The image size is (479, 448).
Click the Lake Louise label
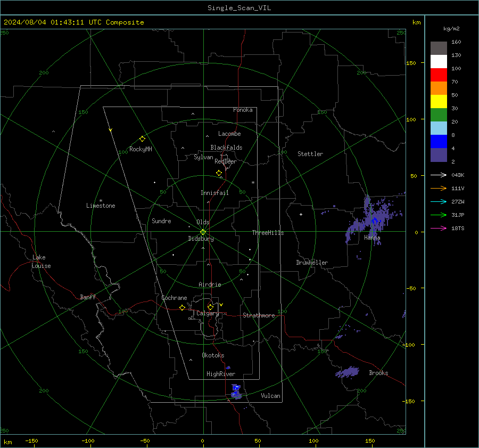coord(41,262)
